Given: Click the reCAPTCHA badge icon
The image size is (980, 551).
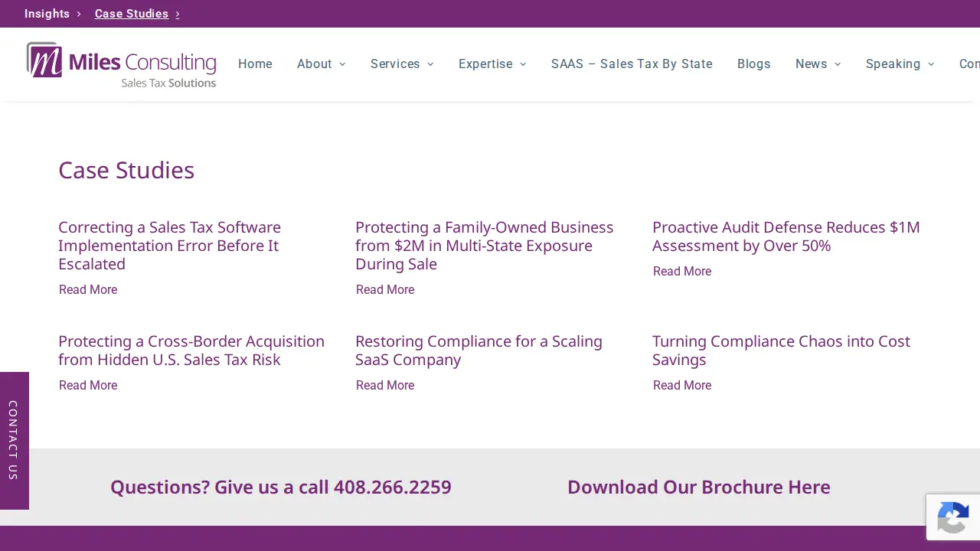Looking at the screenshot, I should coord(953,517).
